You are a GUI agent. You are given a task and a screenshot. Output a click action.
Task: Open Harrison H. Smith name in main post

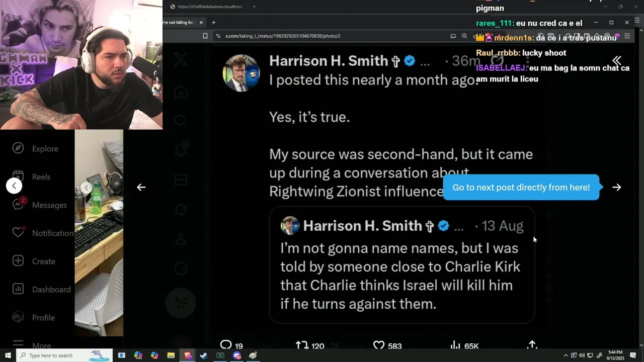pyautogui.click(x=329, y=61)
